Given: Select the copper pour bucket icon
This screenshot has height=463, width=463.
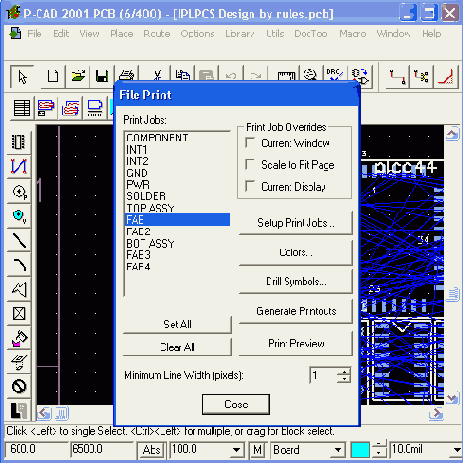Looking at the screenshot, I should click(19, 338).
